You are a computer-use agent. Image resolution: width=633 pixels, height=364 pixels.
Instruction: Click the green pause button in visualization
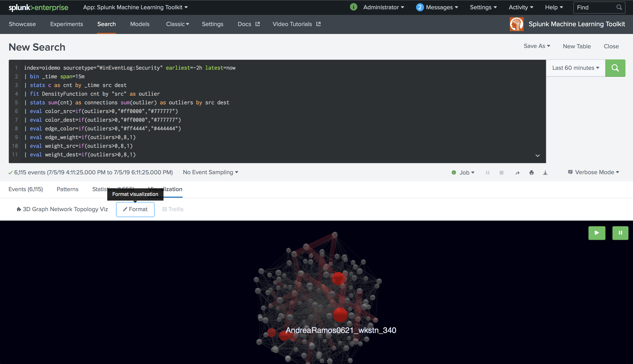point(620,233)
